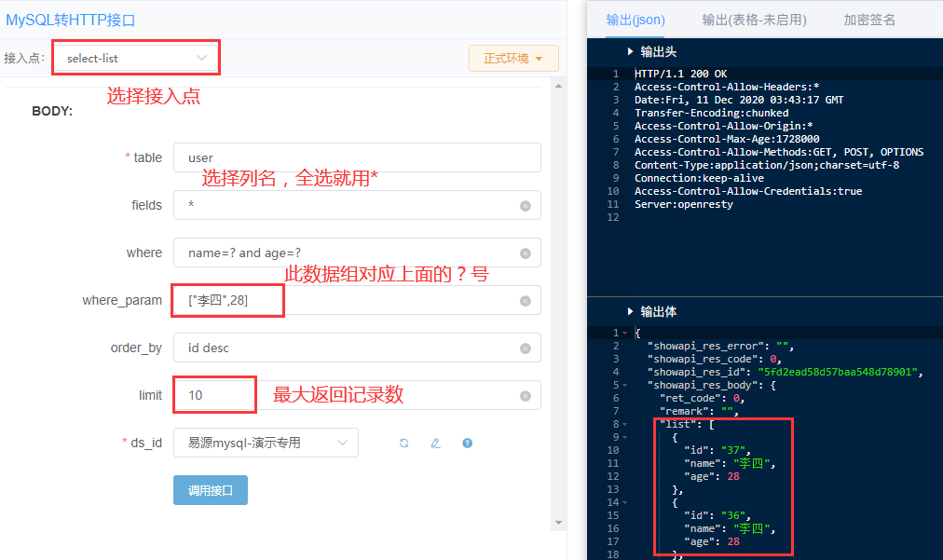The width and height of the screenshot is (943, 560).
Task: Click the MySQL转HTTP接口 title
Action: (x=71, y=20)
